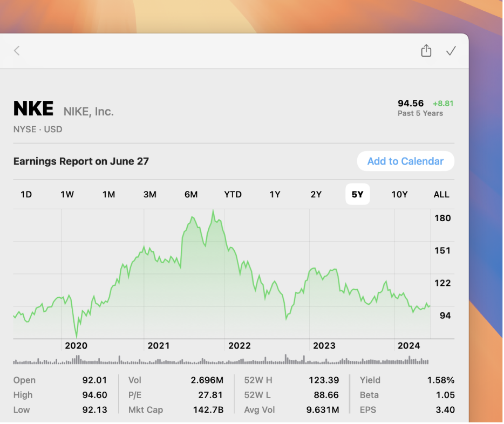Click the Low value 92.13
This screenshot has height=424, width=504.
click(94, 409)
